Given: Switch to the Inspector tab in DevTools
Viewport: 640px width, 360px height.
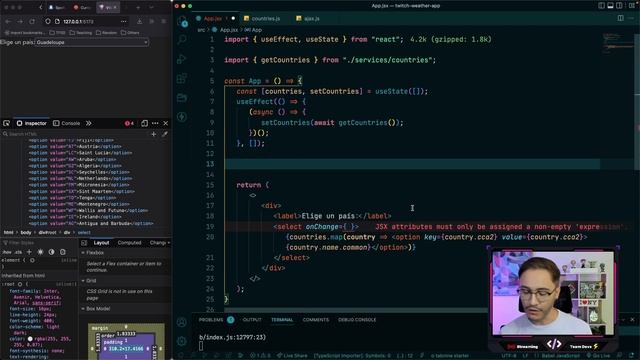Looking at the screenshot, I should click(32, 123).
